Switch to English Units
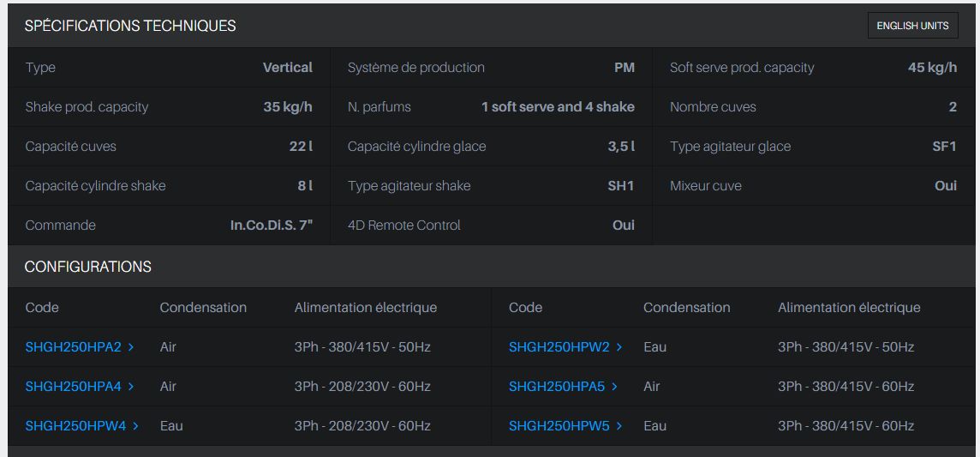 click(912, 26)
